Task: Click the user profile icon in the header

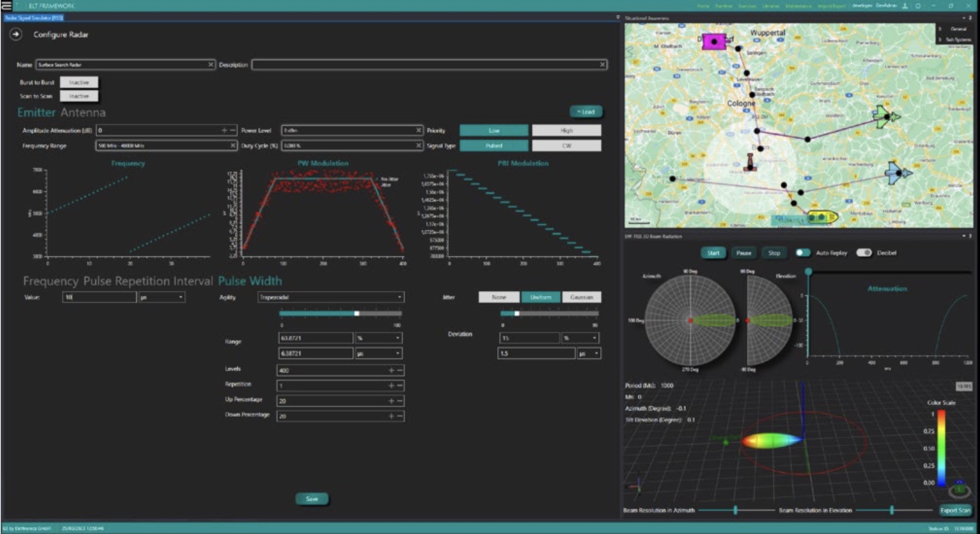Action: point(905,6)
